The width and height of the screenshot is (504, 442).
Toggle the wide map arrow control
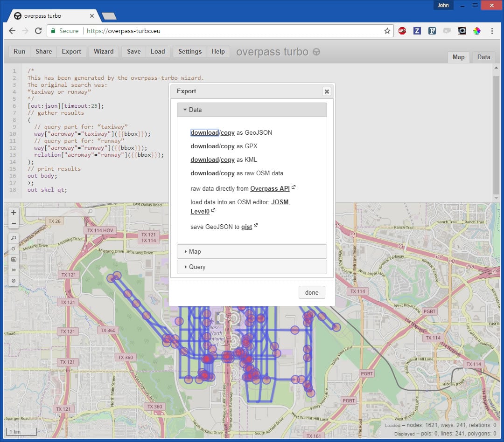(14, 270)
